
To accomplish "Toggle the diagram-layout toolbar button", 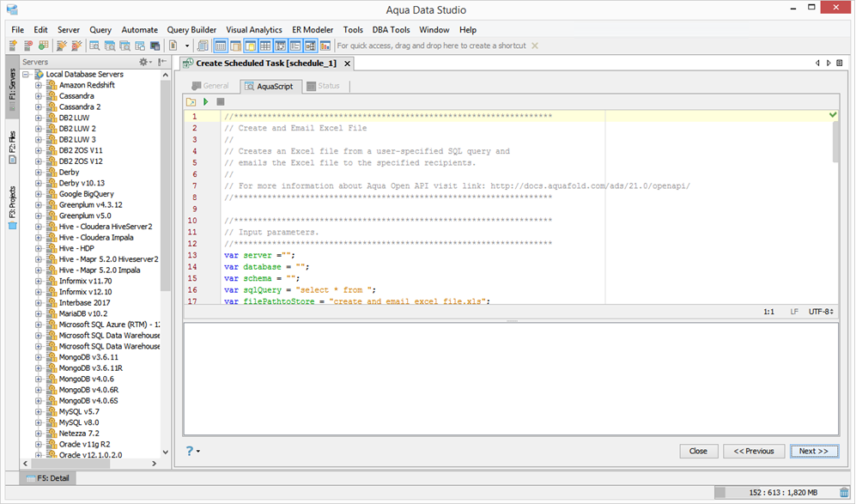I will pos(310,46).
